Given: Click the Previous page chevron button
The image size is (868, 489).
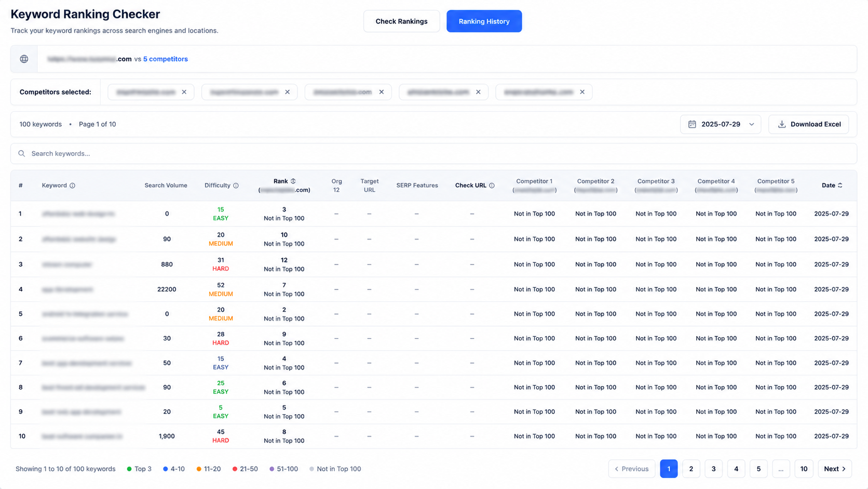Looking at the screenshot, I should [x=632, y=469].
